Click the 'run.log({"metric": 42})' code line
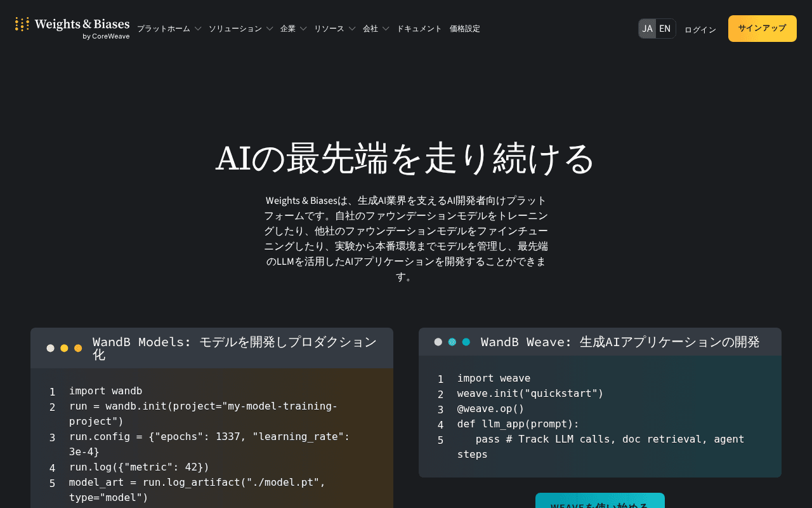 (x=139, y=467)
